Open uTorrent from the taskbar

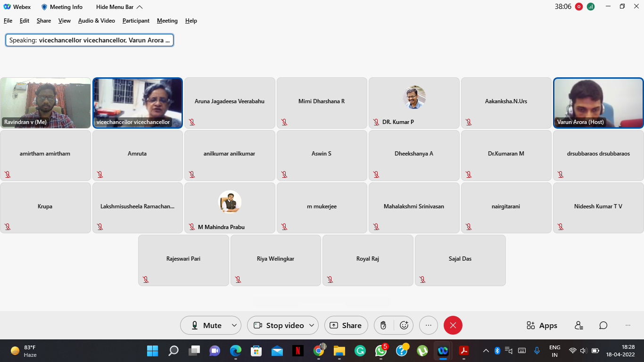point(422,351)
